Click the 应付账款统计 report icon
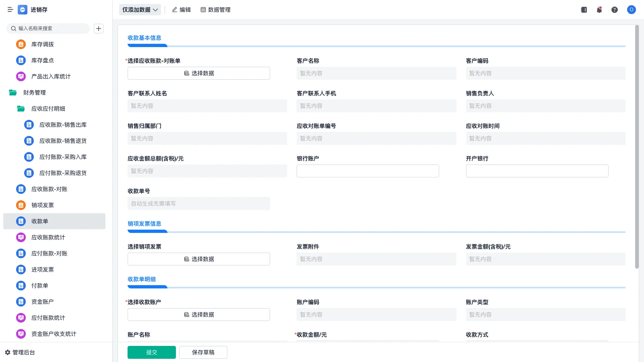Image resolution: width=644 pixels, height=362 pixels. click(x=21, y=318)
